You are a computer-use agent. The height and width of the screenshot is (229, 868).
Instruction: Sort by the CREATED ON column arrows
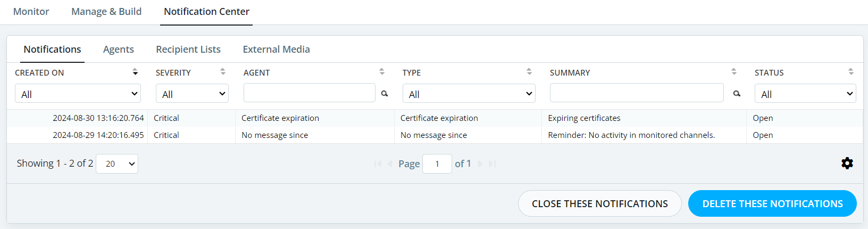135,72
